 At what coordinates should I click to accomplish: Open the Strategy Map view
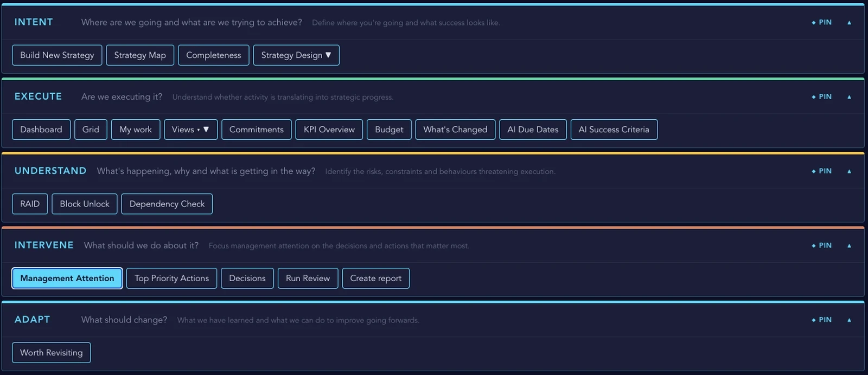point(140,55)
